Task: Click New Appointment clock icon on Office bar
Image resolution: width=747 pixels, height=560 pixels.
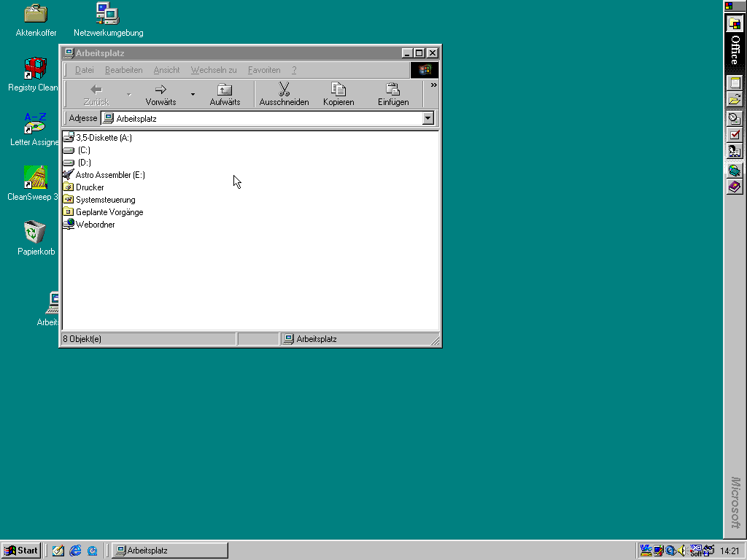Action: [x=735, y=118]
